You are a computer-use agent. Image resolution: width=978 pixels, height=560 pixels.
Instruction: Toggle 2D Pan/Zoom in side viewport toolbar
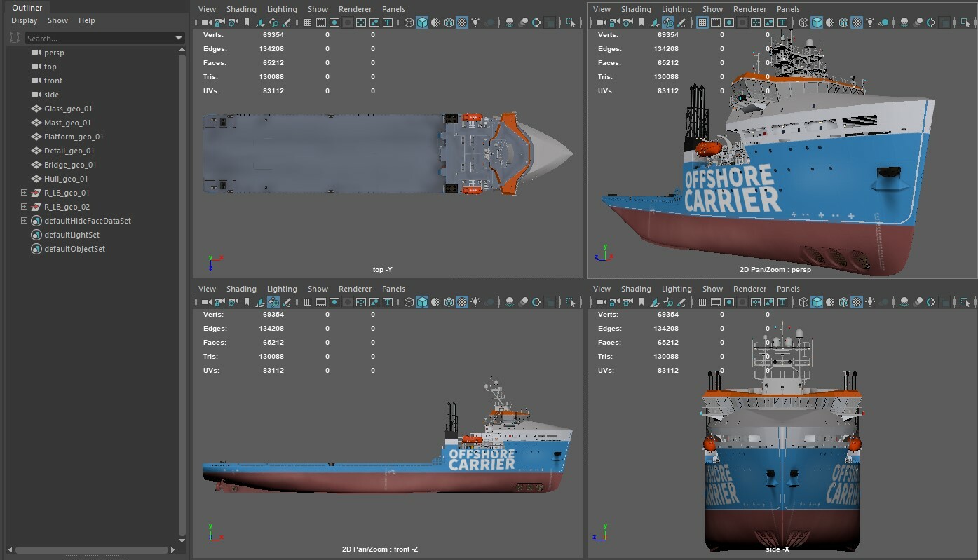coord(668,302)
